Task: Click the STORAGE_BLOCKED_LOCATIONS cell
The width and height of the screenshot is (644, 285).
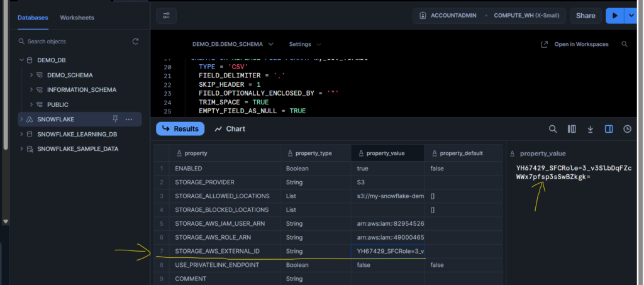Action: coord(225,210)
